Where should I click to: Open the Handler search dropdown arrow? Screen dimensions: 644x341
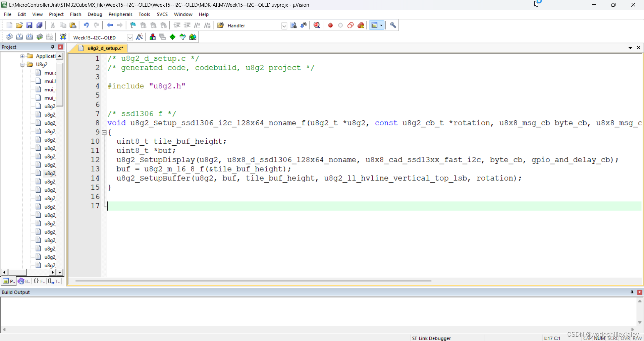284,26
